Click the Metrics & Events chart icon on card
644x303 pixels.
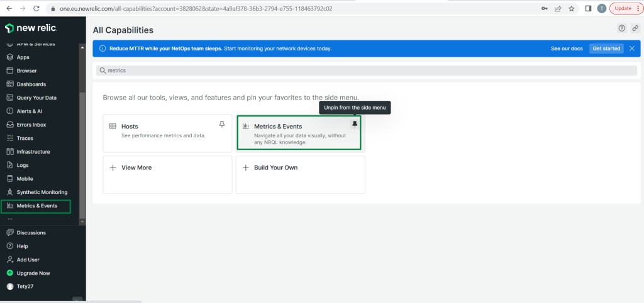click(x=246, y=126)
